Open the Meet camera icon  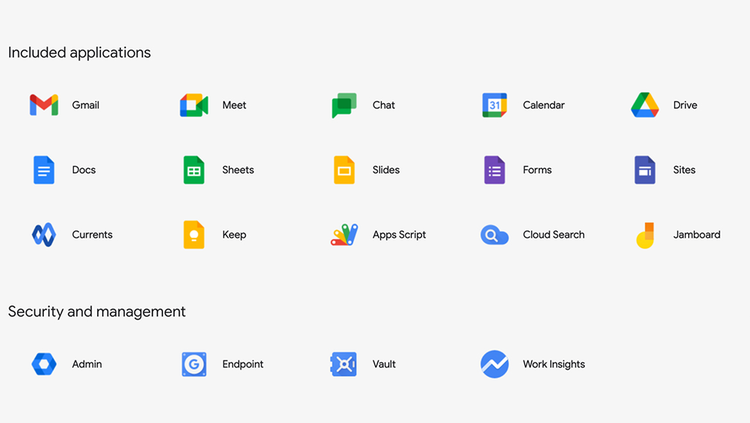[x=194, y=105]
